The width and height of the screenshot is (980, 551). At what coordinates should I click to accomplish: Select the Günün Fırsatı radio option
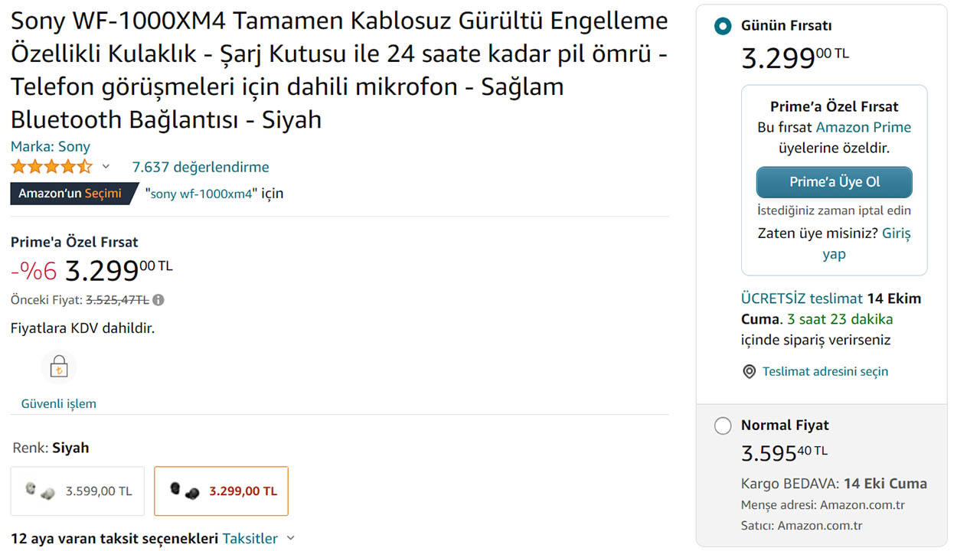pyautogui.click(x=722, y=27)
